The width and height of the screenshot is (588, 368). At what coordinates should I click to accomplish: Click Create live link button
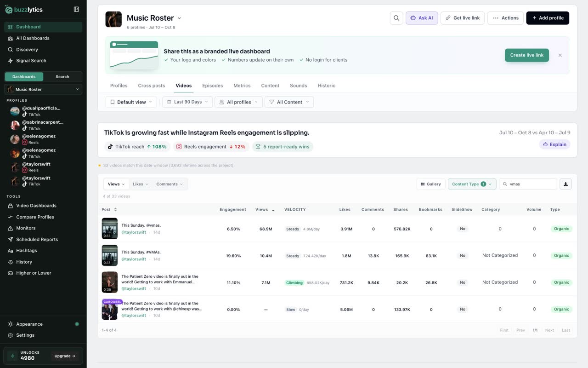tap(527, 55)
